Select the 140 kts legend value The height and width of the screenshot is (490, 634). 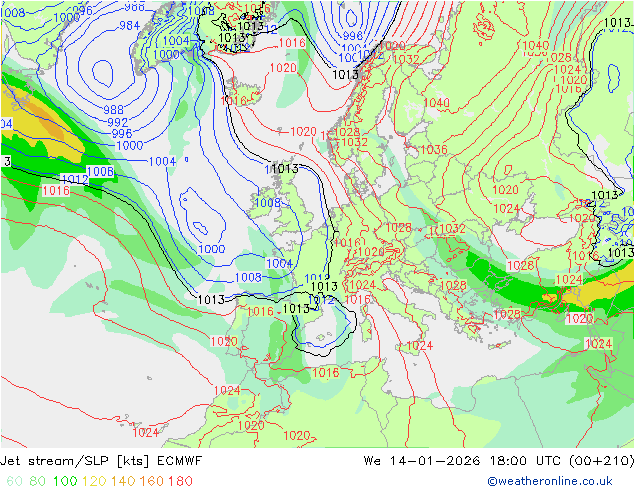(123, 481)
